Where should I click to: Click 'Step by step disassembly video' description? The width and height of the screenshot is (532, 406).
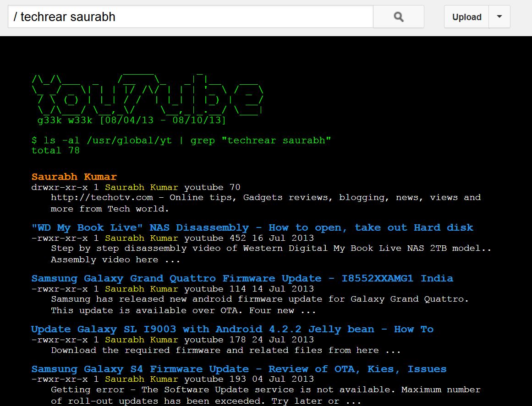pyautogui.click(x=271, y=254)
